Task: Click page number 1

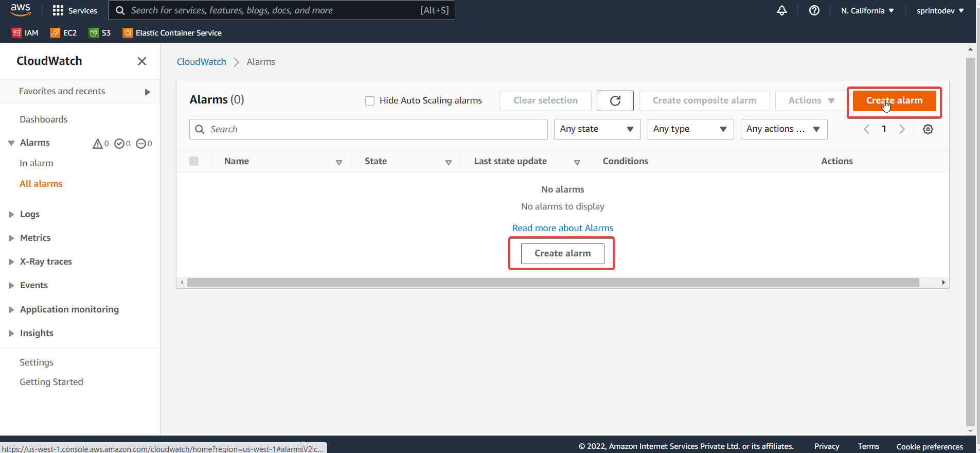Action: (884, 129)
